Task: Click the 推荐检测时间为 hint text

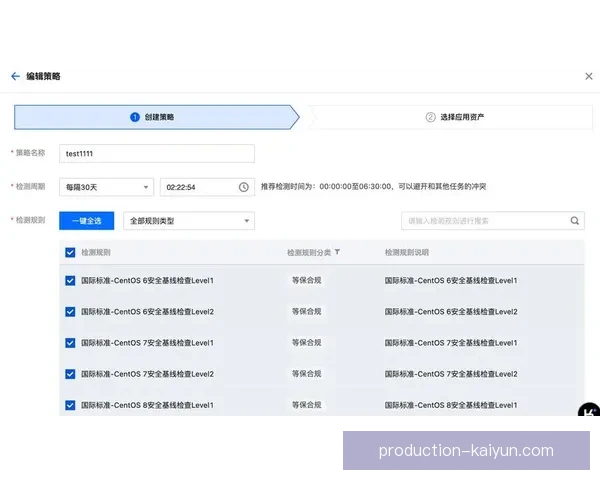Action: click(373, 186)
